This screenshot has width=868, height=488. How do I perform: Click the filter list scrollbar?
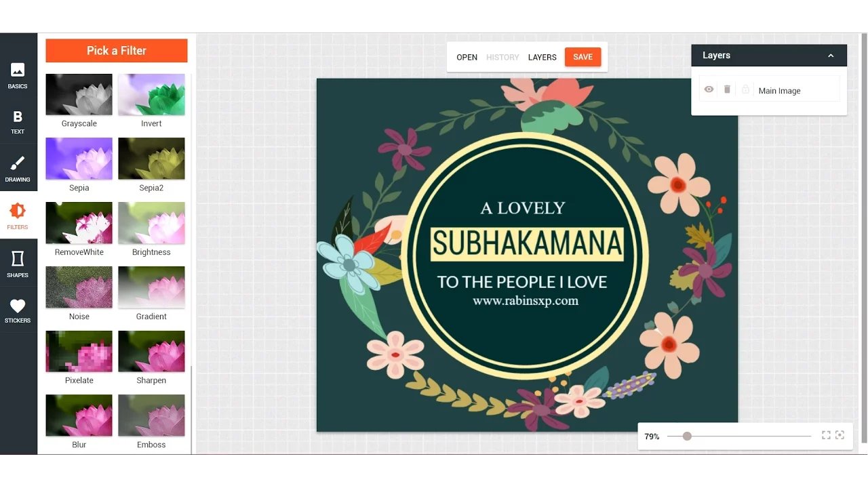191,410
